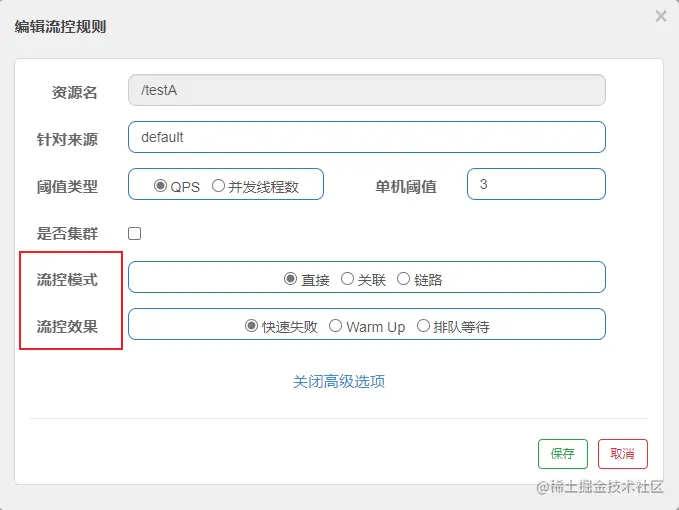Select the QPS threshold type
The height and width of the screenshot is (510, 679).
coord(160,186)
